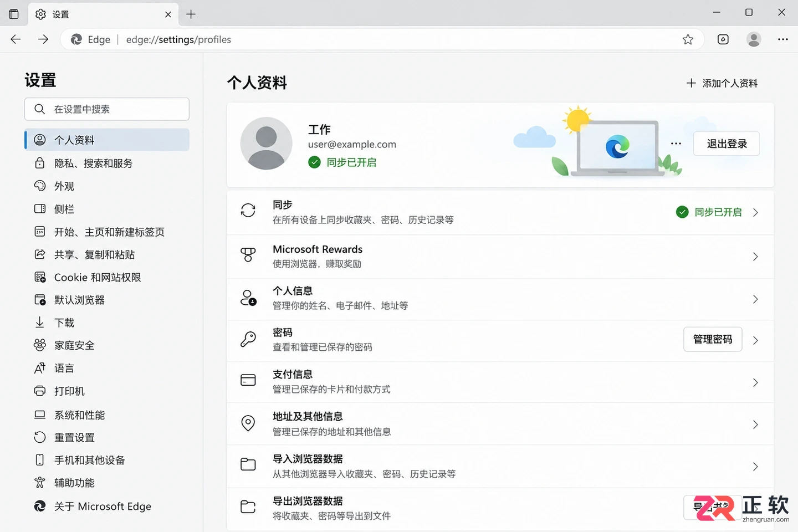Open 外观 settings in the sidebar
Viewport: 798px width, 532px height.
tap(107, 186)
